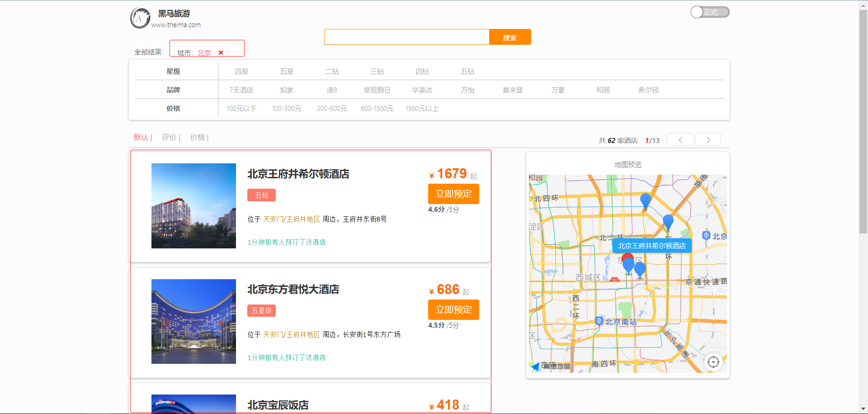Viewport: 868px width, 414px height.
Task: Book 北京东方君悦大酒店 with 立即预定
Action: point(453,309)
